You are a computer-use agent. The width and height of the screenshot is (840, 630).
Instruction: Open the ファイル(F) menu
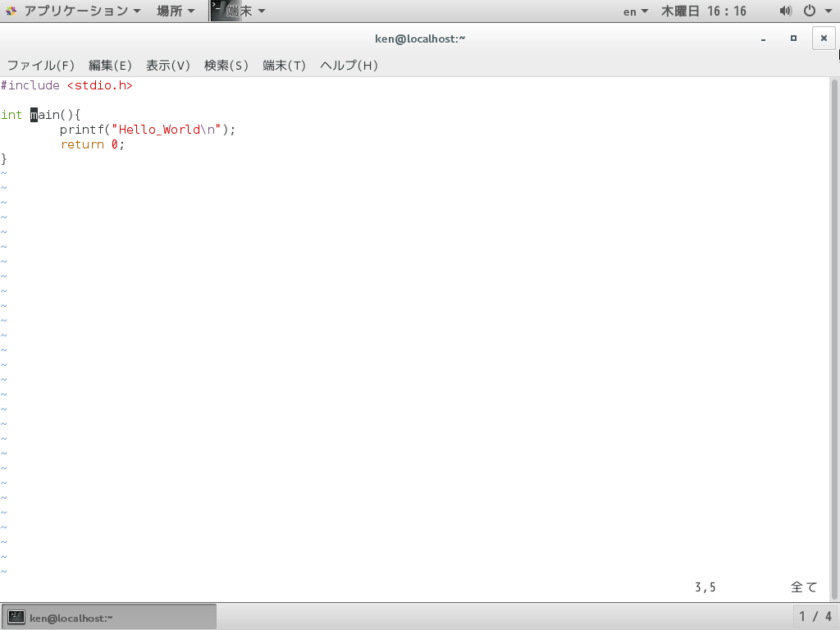[x=41, y=66]
